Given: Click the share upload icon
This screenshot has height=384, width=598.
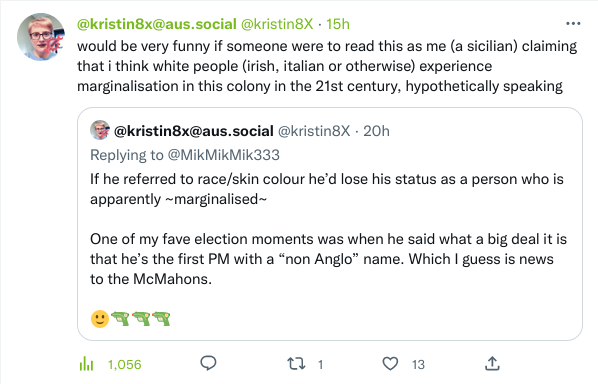Looking at the screenshot, I should pyautogui.click(x=492, y=364).
